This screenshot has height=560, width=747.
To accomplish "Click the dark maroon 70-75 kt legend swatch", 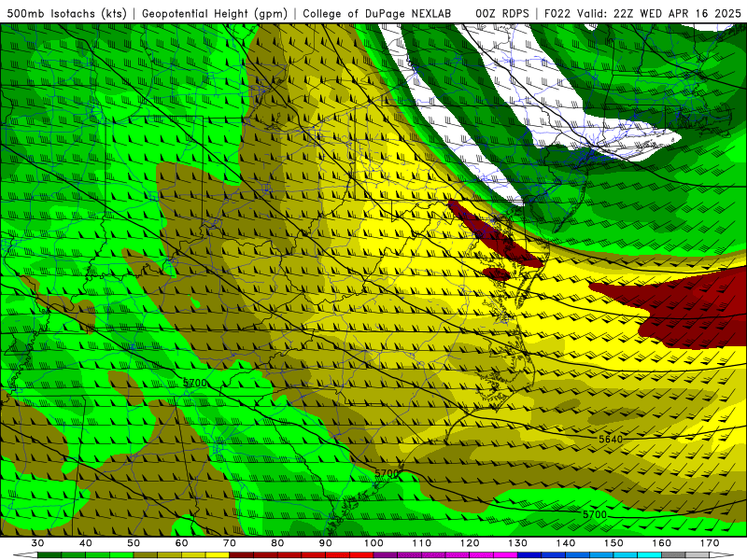I will pos(242,555).
